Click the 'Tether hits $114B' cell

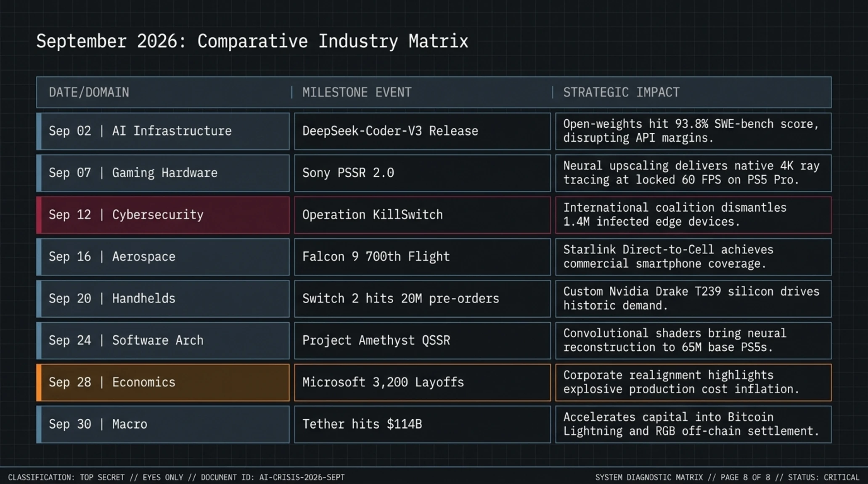click(422, 424)
